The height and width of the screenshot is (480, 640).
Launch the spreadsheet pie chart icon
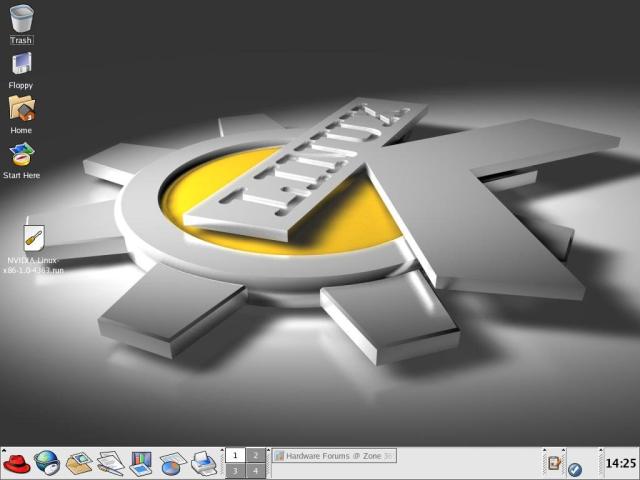pos(173,463)
